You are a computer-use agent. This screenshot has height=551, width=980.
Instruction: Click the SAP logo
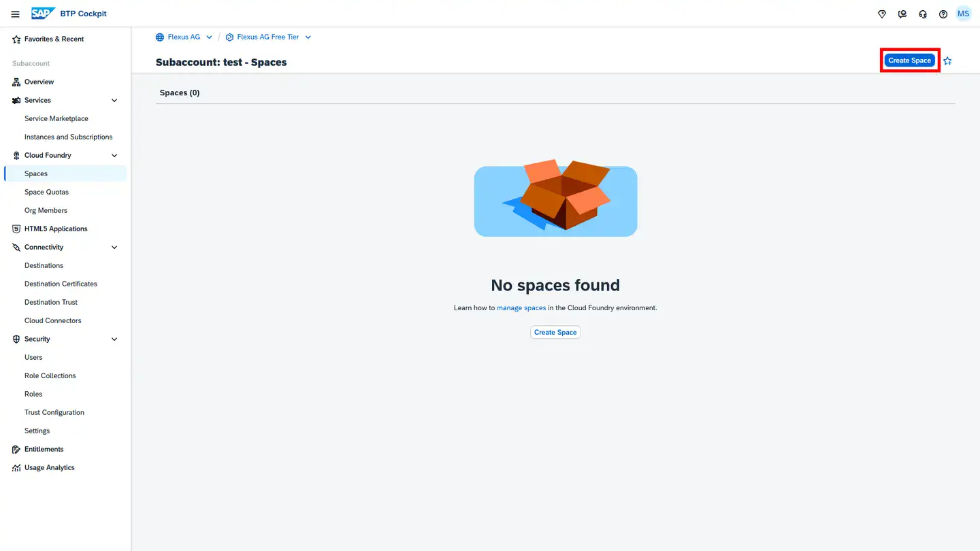coord(43,14)
